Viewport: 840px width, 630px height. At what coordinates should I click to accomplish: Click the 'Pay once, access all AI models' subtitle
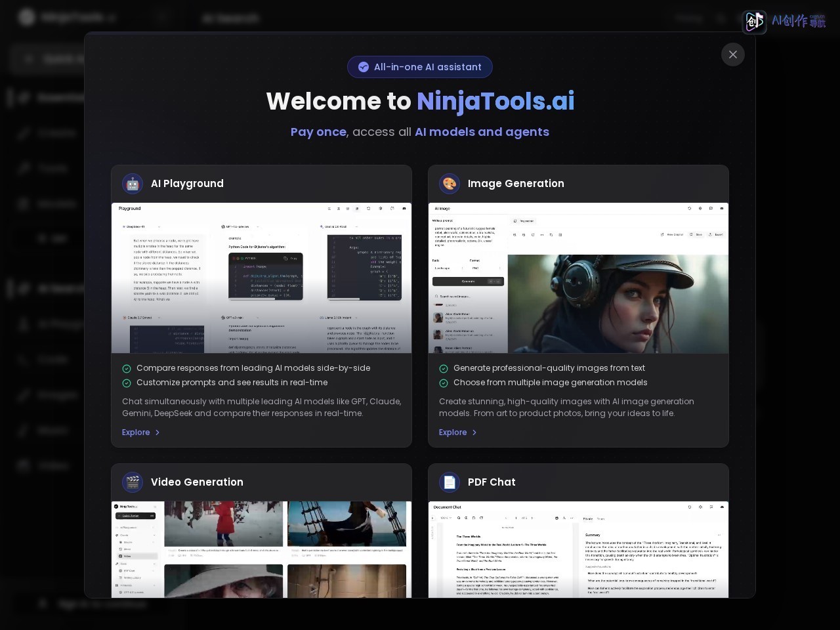(420, 132)
